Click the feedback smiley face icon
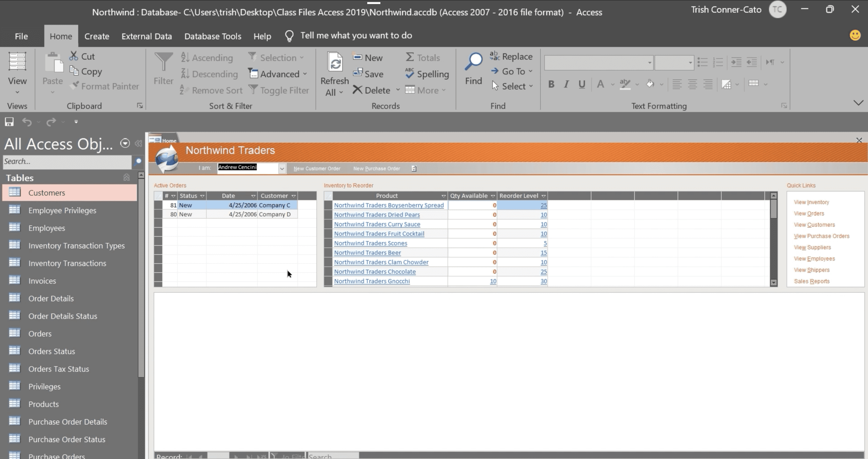 (x=855, y=35)
